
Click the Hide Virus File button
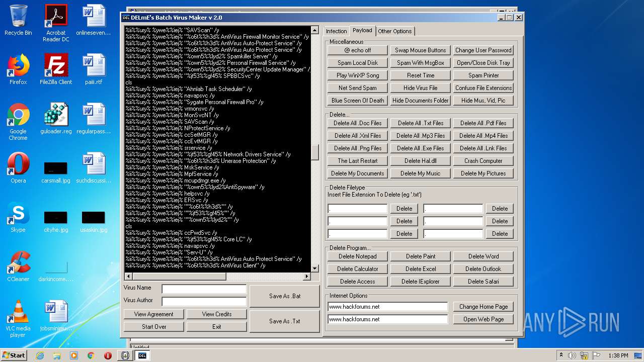[421, 88]
